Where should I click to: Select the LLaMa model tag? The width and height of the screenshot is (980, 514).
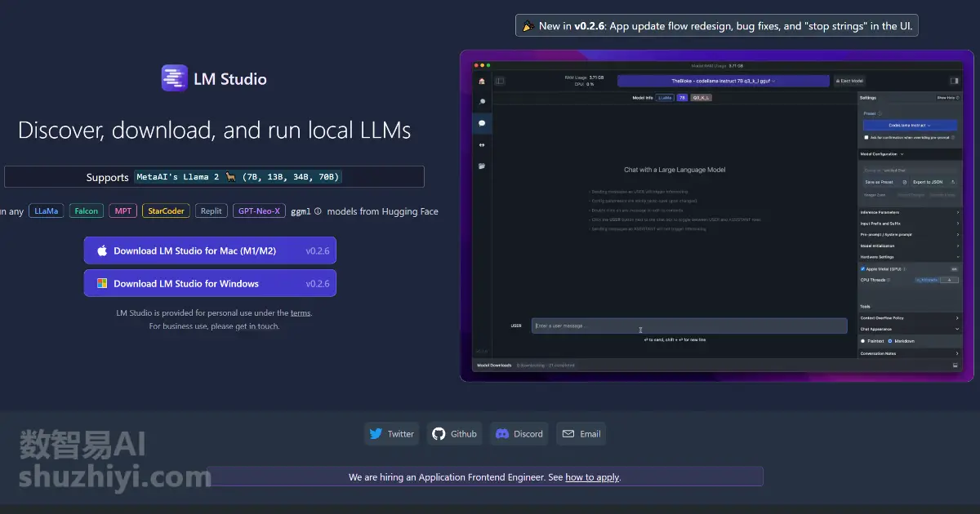47,210
